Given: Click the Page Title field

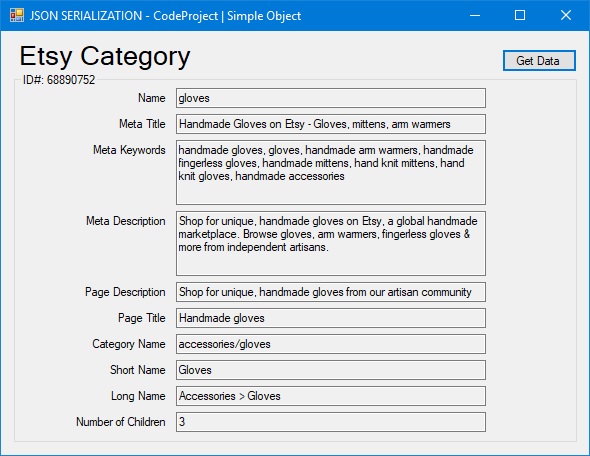Looking at the screenshot, I should [x=331, y=318].
